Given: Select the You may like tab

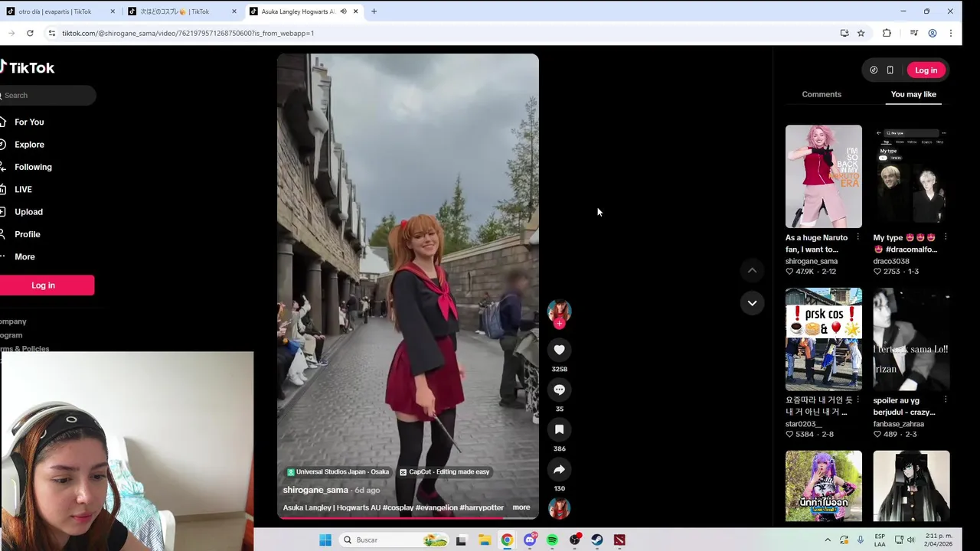Looking at the screenshot, I should click(x=913, y=94).
